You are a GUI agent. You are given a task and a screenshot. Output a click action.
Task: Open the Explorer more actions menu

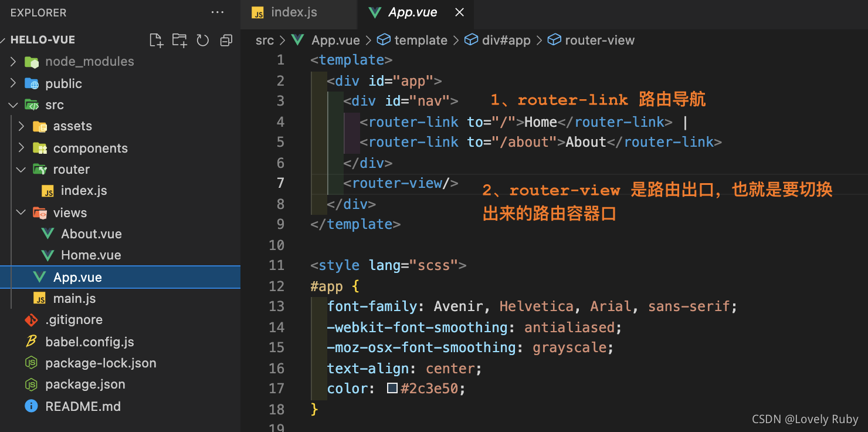(217, 12)
